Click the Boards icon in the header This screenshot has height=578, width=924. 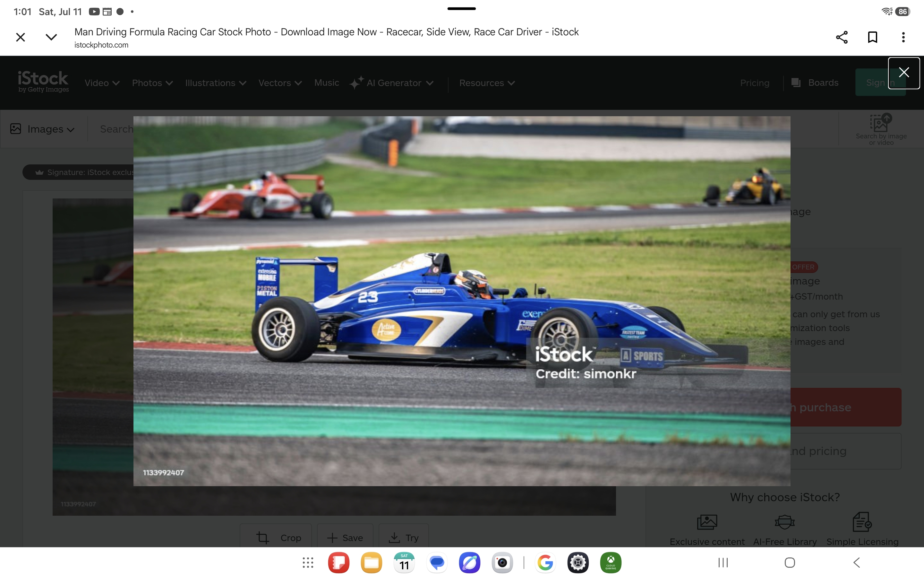(796, 83)
